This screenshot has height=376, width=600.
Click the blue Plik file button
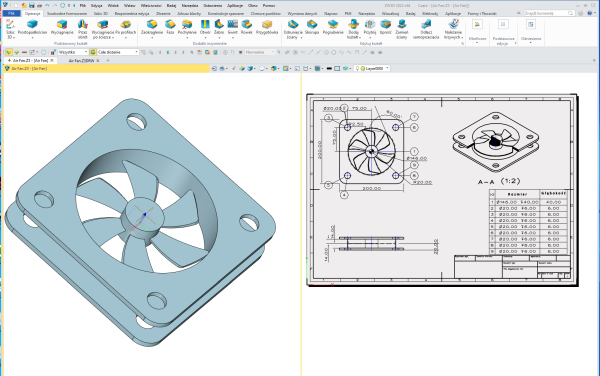click(11, 13)
